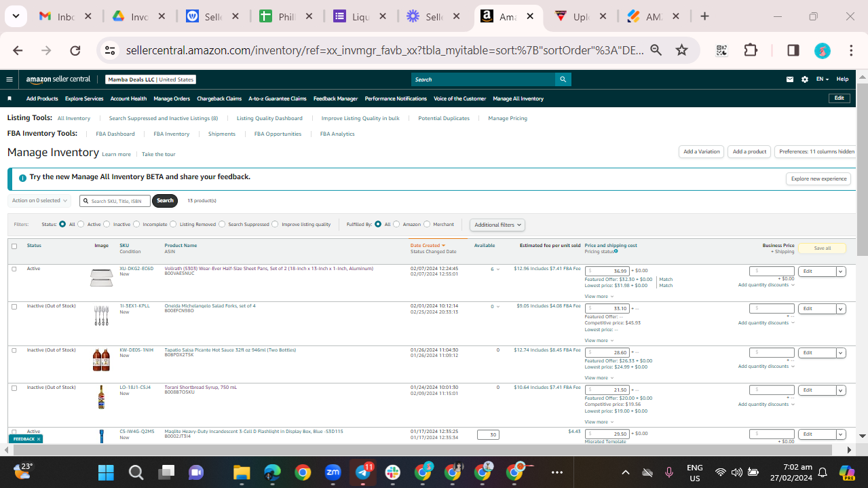This screenshot has height=488, width=868.
Task: Bookmark this page with the star icon
Action: tap(682, 50)
